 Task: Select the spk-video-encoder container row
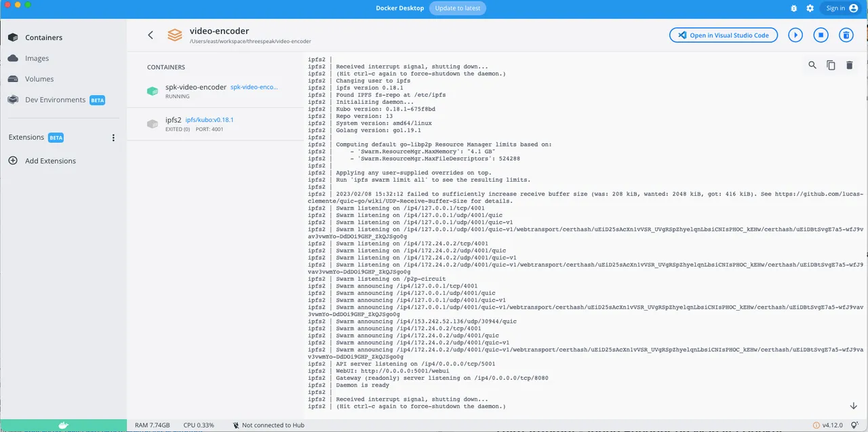click(x=215, y=91)
